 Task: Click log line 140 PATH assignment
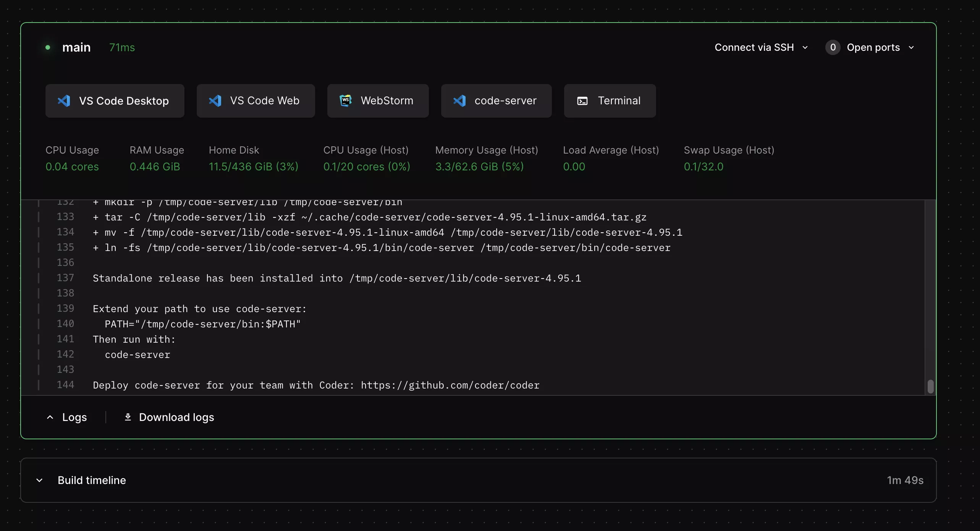pyautogui.click(x=203, y=324)
